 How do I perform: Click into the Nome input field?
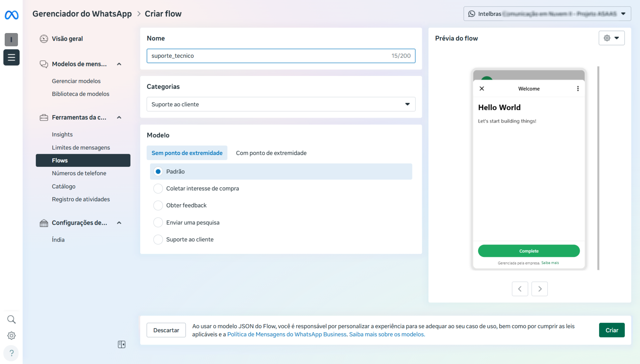tap(266, 56)
